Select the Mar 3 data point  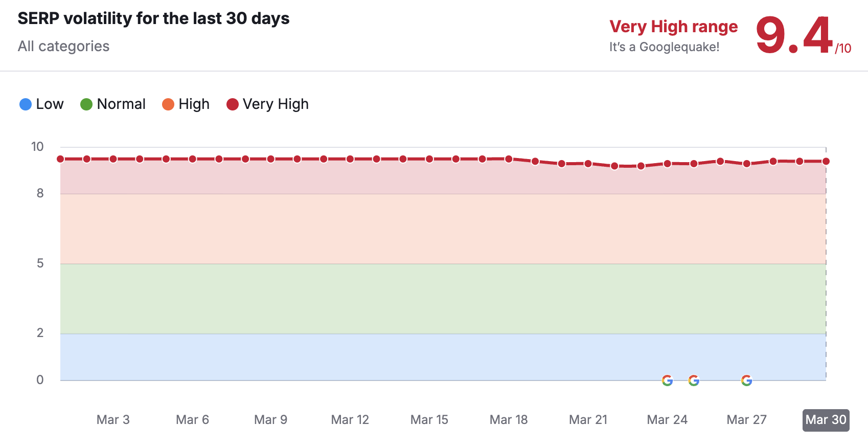click(x=113, y=159)
